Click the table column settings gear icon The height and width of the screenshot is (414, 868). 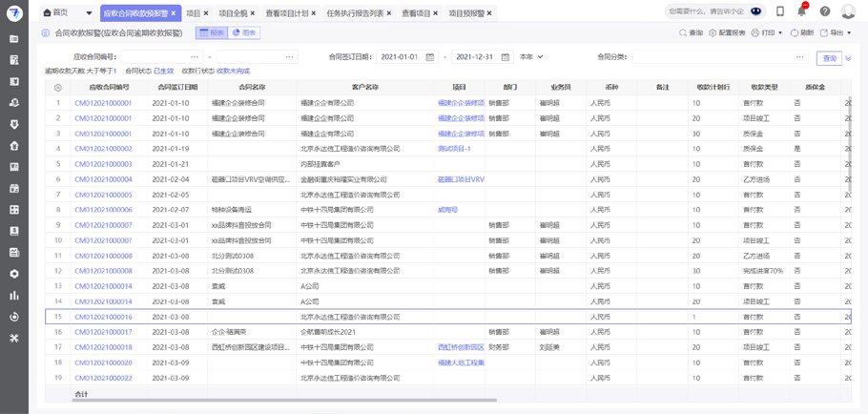(x=58, y=87)
